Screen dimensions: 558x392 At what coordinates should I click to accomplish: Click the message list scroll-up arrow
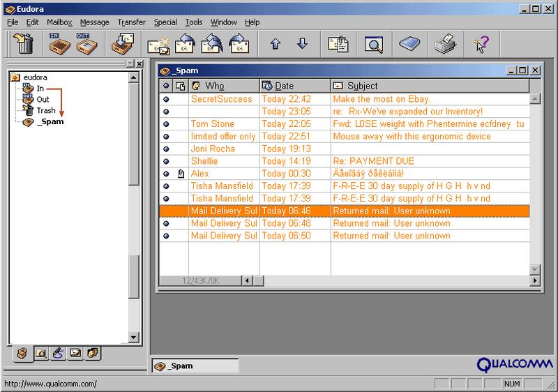(x=534, y=98)
